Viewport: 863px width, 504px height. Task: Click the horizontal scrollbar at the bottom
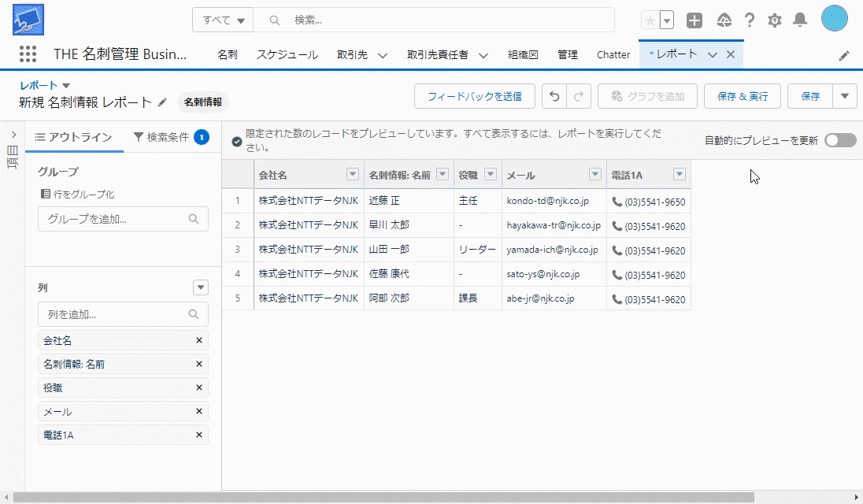pos(383,498)
